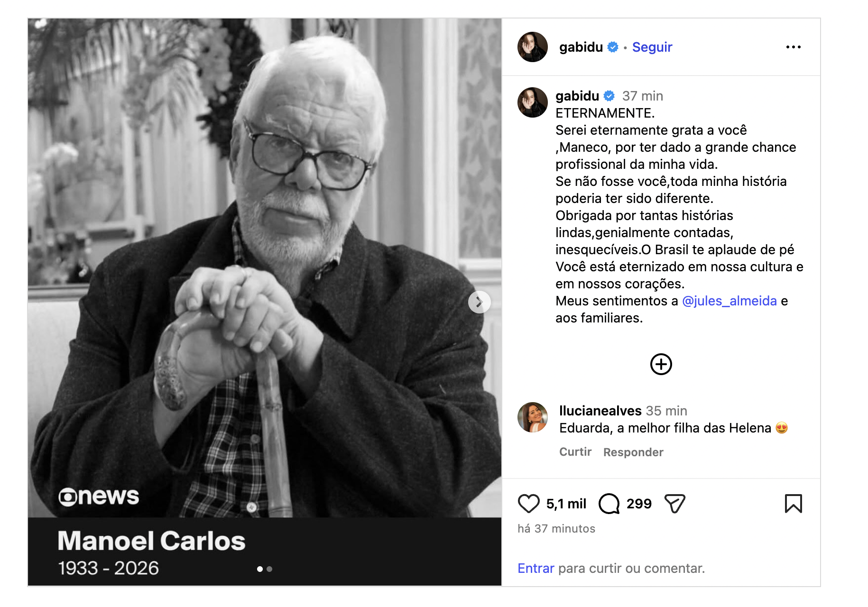Viewport: 868px width, 607px height.
Task: Click the 5,1 mil likes count
Action: [566, 504]
